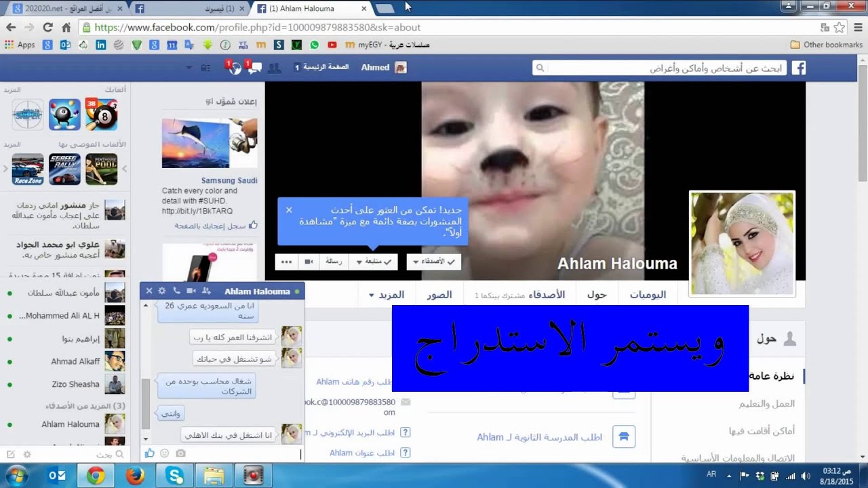Image resolution: width=868 pixels, height=488 pixels.
Task: Expand the الأصدقاء friends dropdown button
Action: (434, 262)
